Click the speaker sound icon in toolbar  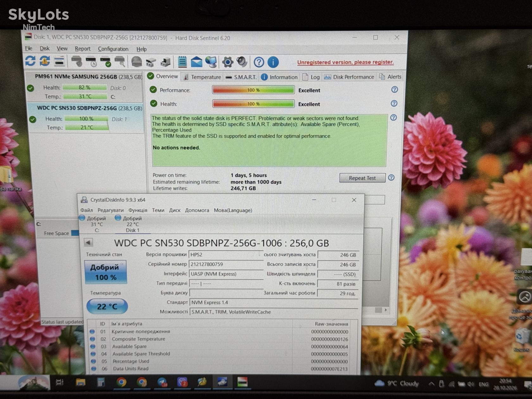(x=242, y=62)
